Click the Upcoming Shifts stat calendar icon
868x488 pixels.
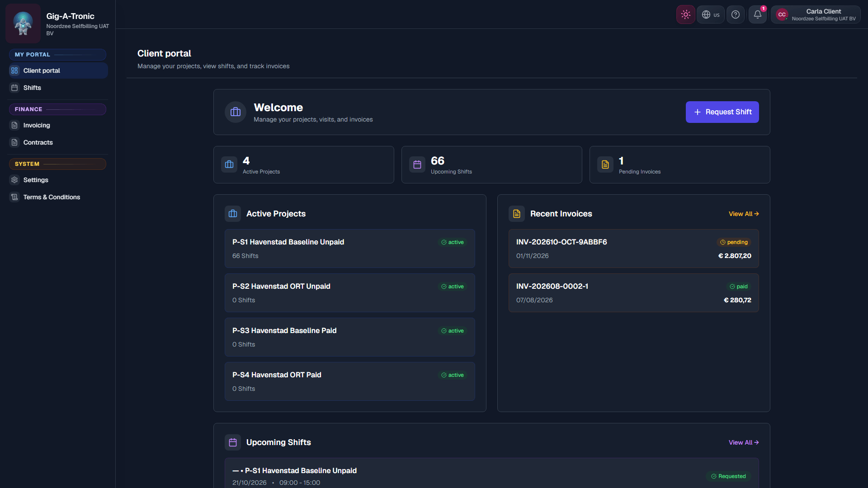[417, 164]
